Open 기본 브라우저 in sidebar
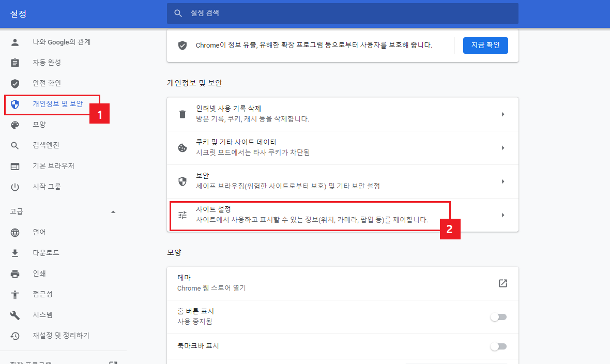Screen dimensions: 610x364 [53, 166]
